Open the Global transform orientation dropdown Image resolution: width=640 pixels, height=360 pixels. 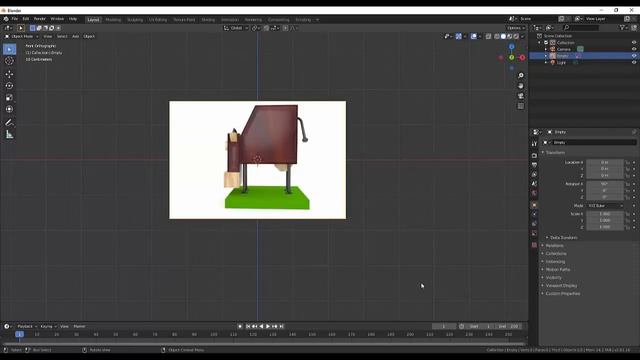pos(236,28)
